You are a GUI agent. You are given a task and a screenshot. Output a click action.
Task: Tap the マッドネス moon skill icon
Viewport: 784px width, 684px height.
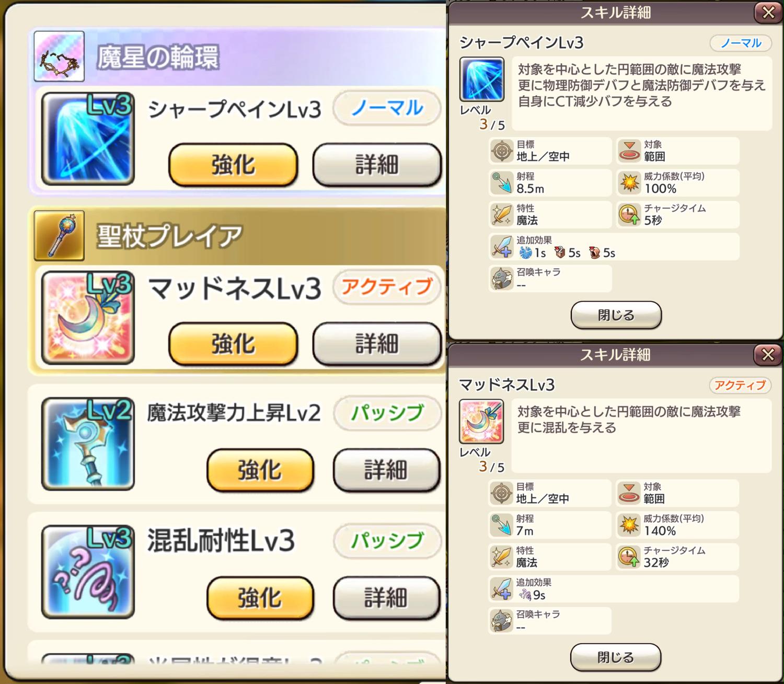(88, 318)
